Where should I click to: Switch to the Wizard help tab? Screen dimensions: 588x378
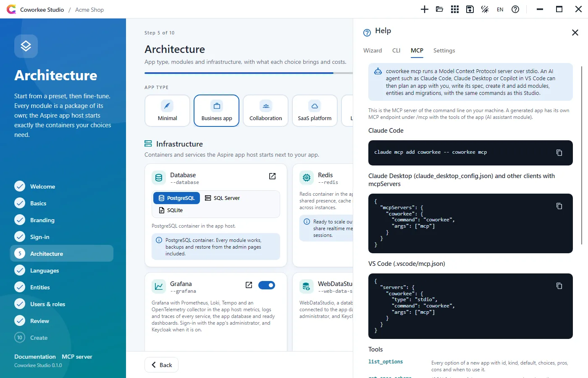point(373,50)
